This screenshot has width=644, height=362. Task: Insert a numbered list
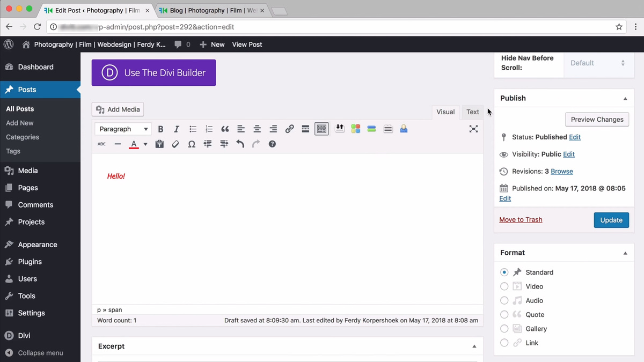(x=209, y=129)
